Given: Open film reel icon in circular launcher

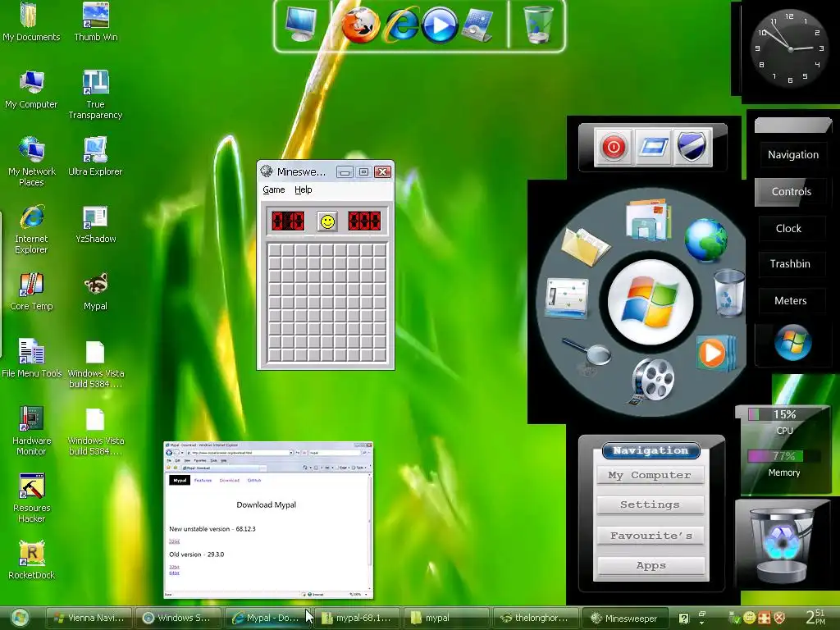Looking at the screenshot, I should [651, 381].
